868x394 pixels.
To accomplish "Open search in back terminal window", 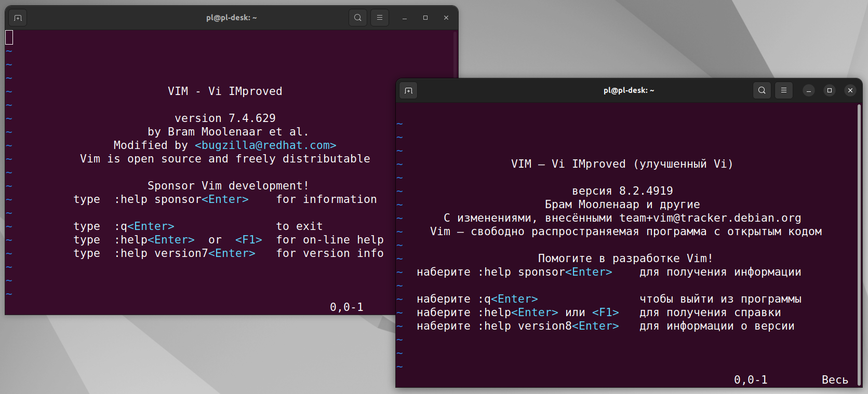I will [358, 18].
